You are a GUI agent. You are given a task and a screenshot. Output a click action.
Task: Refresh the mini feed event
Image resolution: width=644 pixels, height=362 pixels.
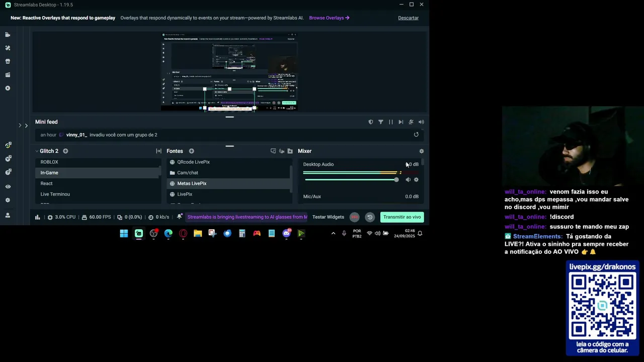(416, 135)
